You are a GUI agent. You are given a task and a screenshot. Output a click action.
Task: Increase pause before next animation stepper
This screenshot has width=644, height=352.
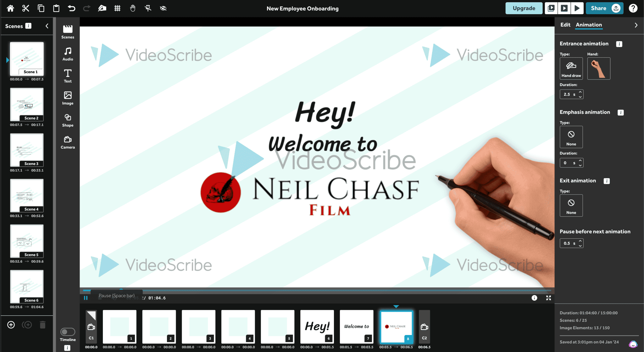click(580, 241)
